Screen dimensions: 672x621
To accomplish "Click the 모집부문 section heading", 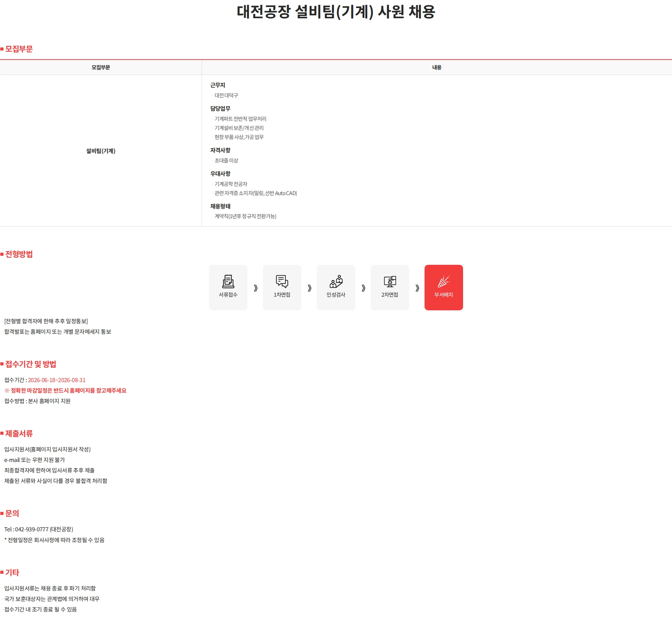I will 19,49.
